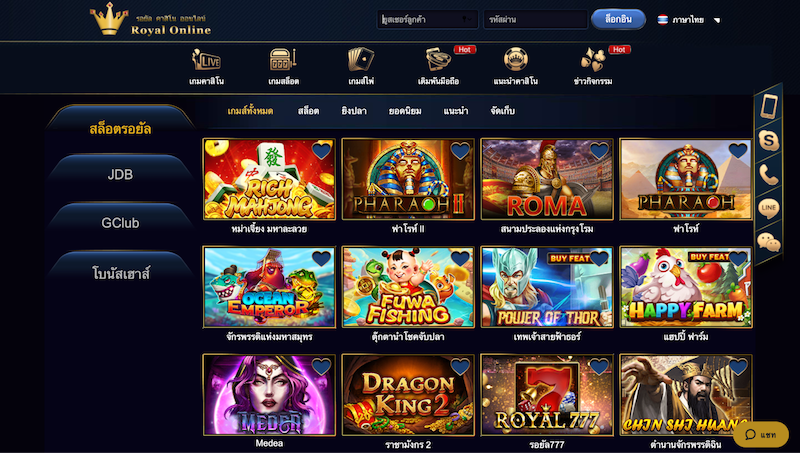Toggle the heart on Roma game
800x453 pixels.
tap(599, 151)
